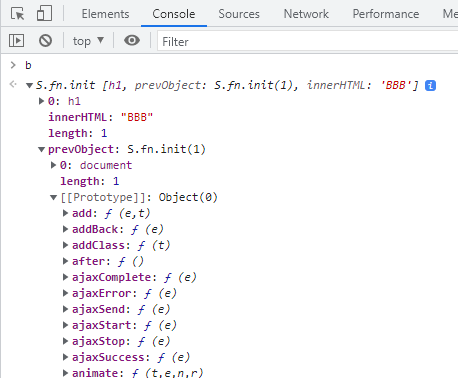
Task: Collapse the prevObject node
Action: click(x=41, y=150)
